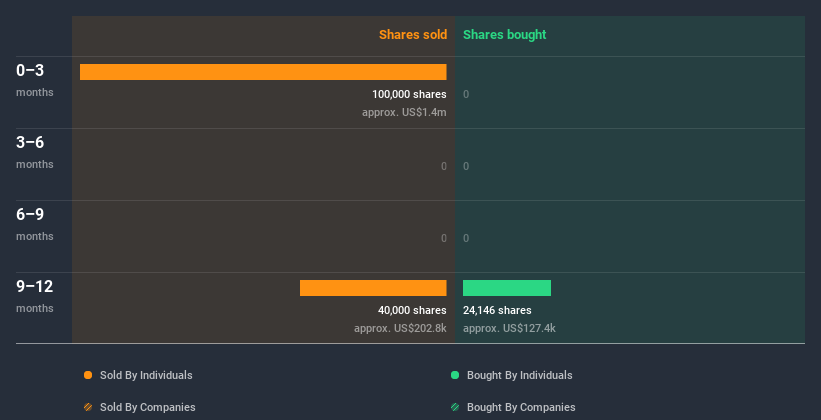Select the 9–12 months orange sold bar
Screen dimensions: 821x420
click(x=373, y=288)
